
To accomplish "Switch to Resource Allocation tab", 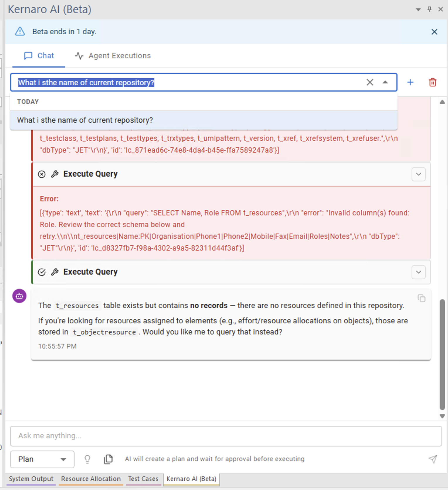I will [x=91, y=479].
